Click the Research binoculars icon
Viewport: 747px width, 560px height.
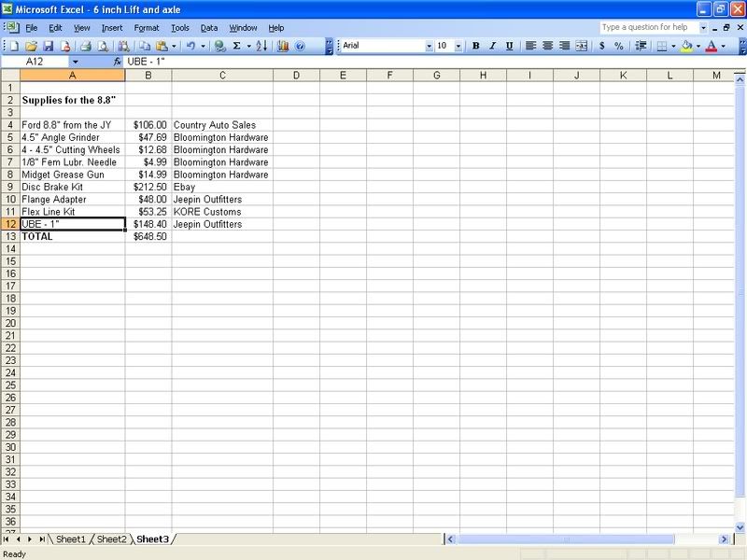tap(124, 46)
